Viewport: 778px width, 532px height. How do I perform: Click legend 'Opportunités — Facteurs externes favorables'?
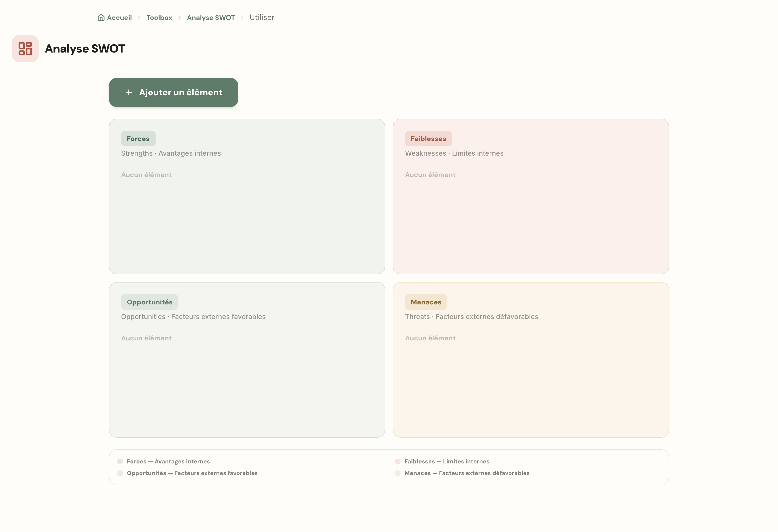pyautogui.click(x=192, y=473)
